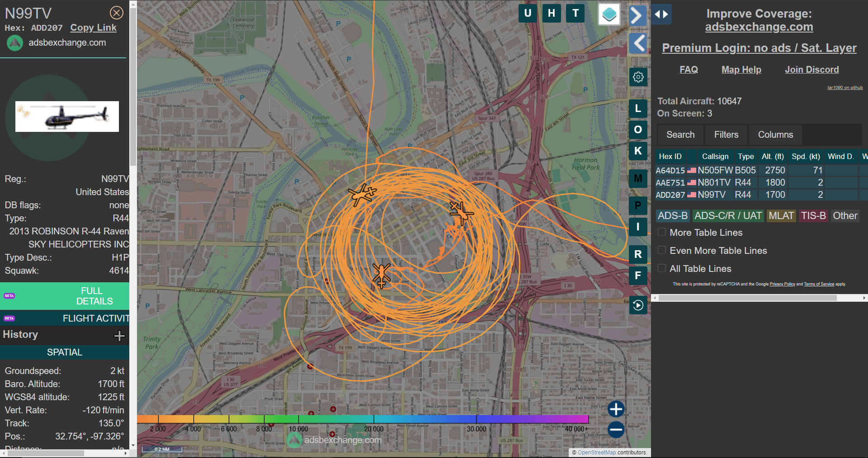This screenshot has width=868, height=458.
Task: Switch to the Columns tab
Action: click(x=775, y=135)
